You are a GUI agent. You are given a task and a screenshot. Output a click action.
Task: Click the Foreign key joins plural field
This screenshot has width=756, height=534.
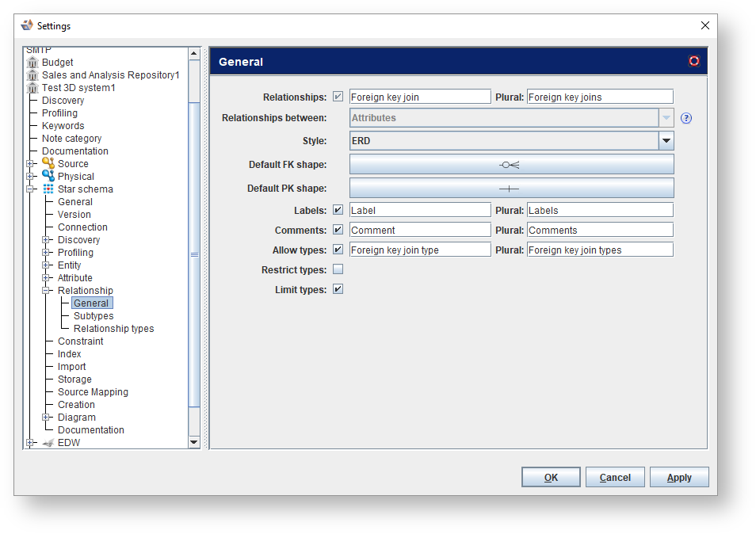600,97
